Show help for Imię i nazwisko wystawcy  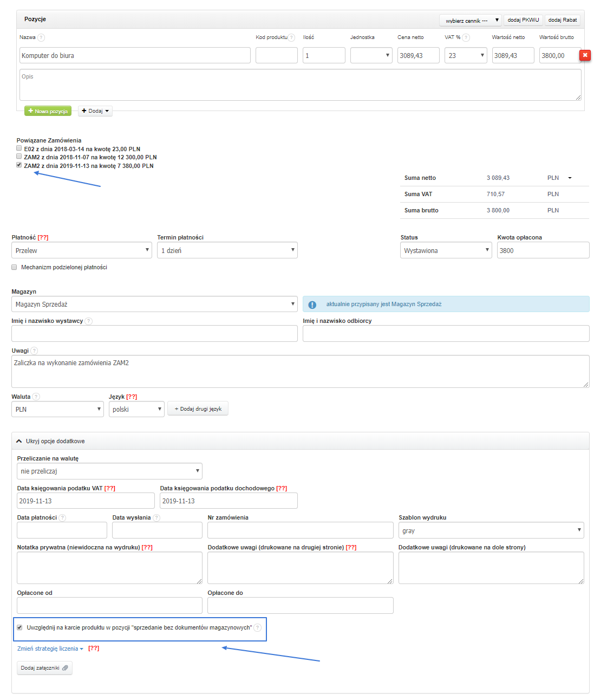tap(89, 321)
